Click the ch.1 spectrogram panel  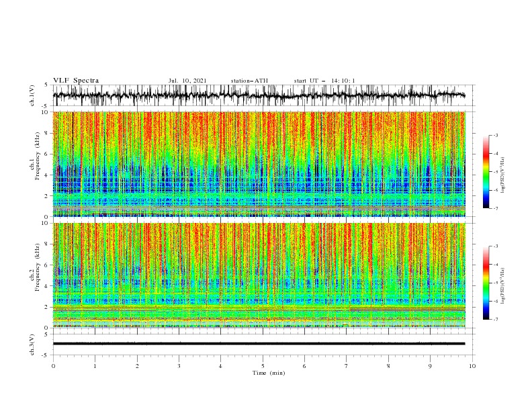tap(259, 164)
